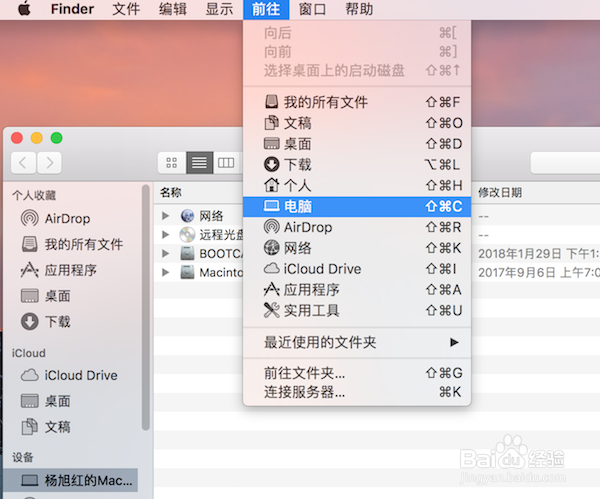Click date 2018年1月29日 in BOOTCAMP row
The image size is (600, 499).
[x=539, y=253]
